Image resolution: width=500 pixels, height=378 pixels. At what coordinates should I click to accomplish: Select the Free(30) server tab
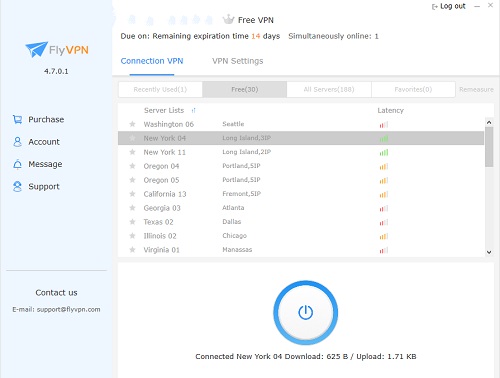tap(245, 89)
